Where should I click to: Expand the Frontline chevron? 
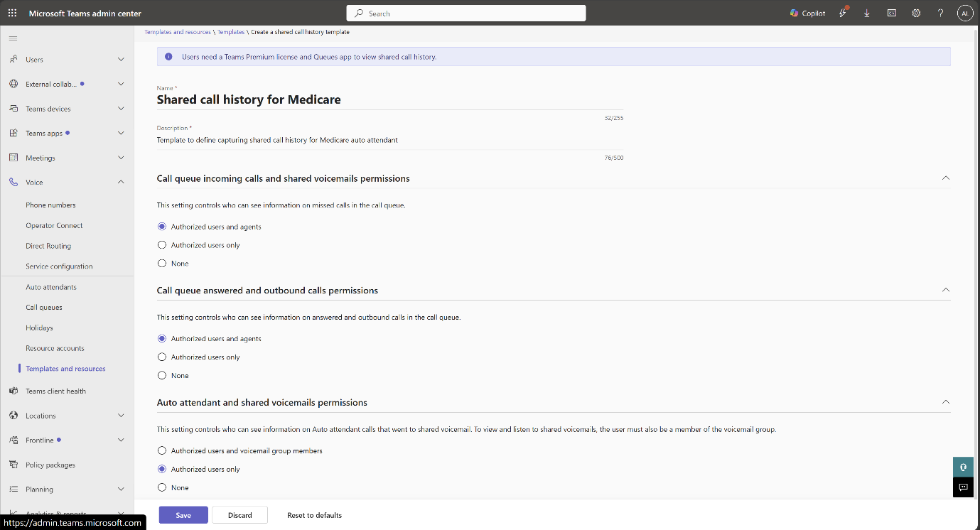tap(121, 440)
